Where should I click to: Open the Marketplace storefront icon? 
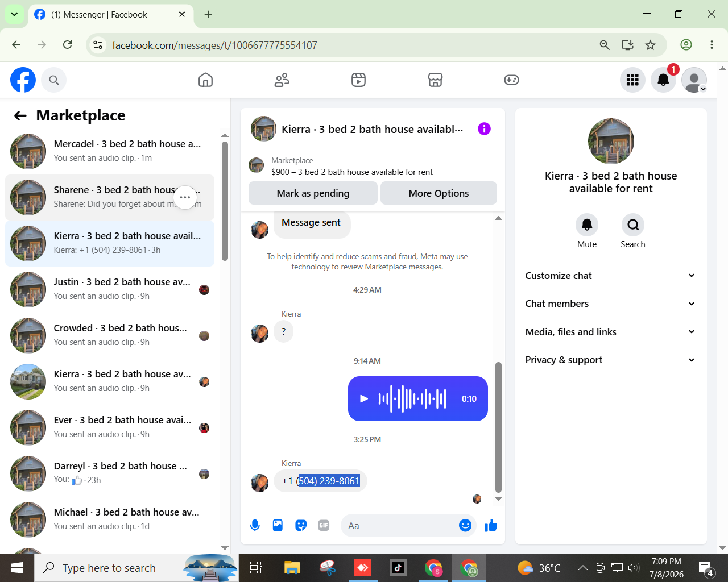pyautogui.click(x=435, y=80)
